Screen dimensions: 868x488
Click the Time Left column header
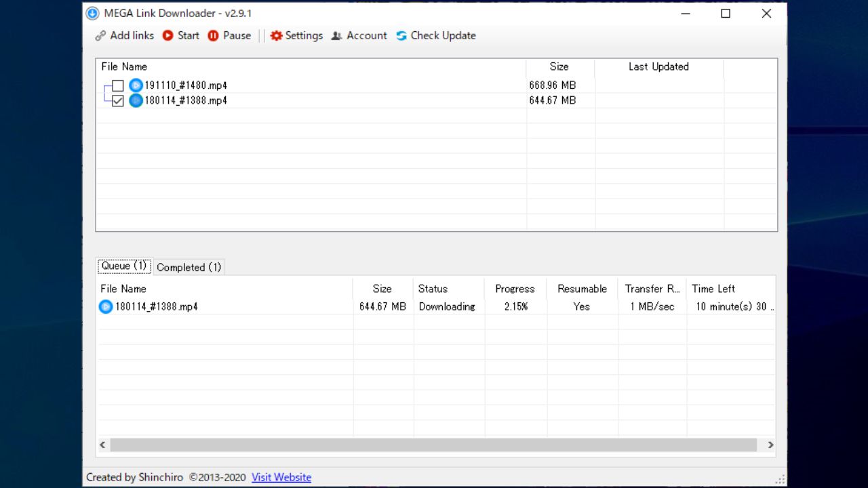730,289
